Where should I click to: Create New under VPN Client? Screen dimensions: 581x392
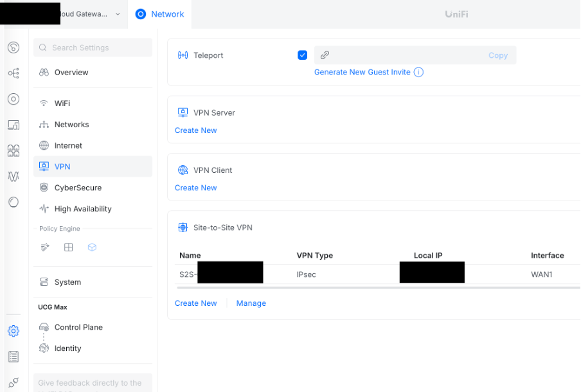195,188
